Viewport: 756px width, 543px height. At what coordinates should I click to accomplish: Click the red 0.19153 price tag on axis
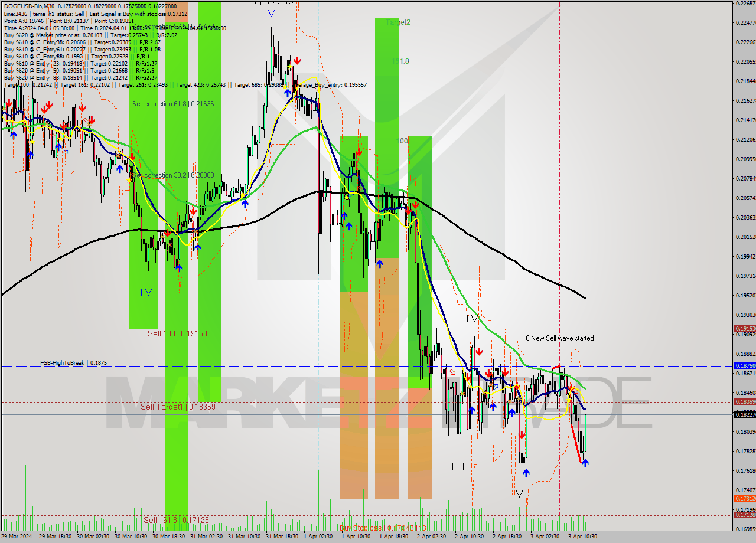pos(744,329)
